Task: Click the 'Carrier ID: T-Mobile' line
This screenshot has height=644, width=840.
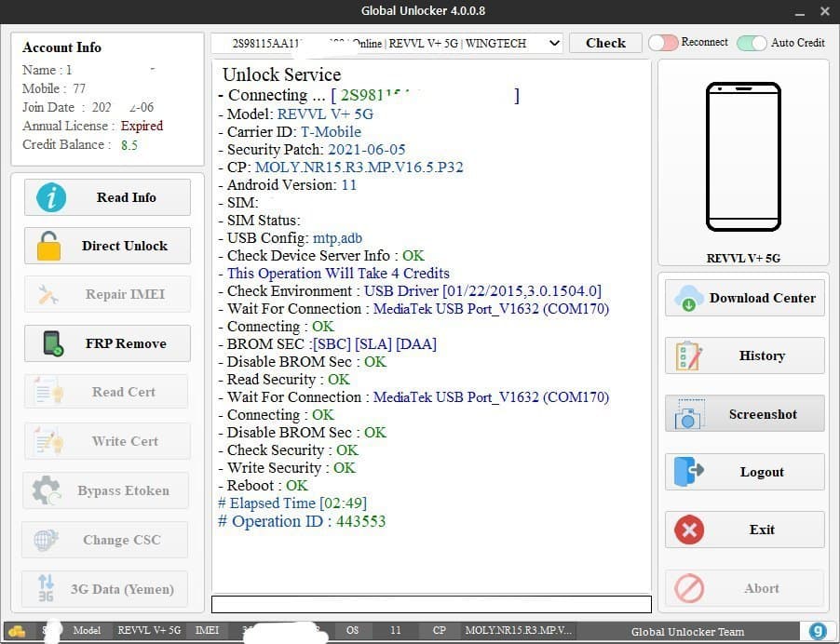Action: [x=290, y=132]
